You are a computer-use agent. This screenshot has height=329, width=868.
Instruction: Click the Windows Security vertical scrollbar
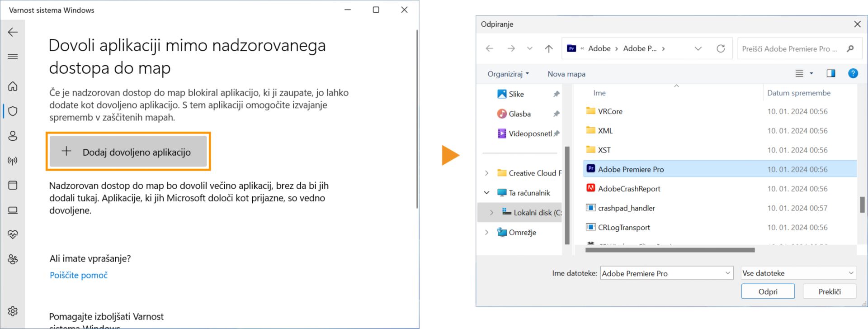(x=417, y=119)
